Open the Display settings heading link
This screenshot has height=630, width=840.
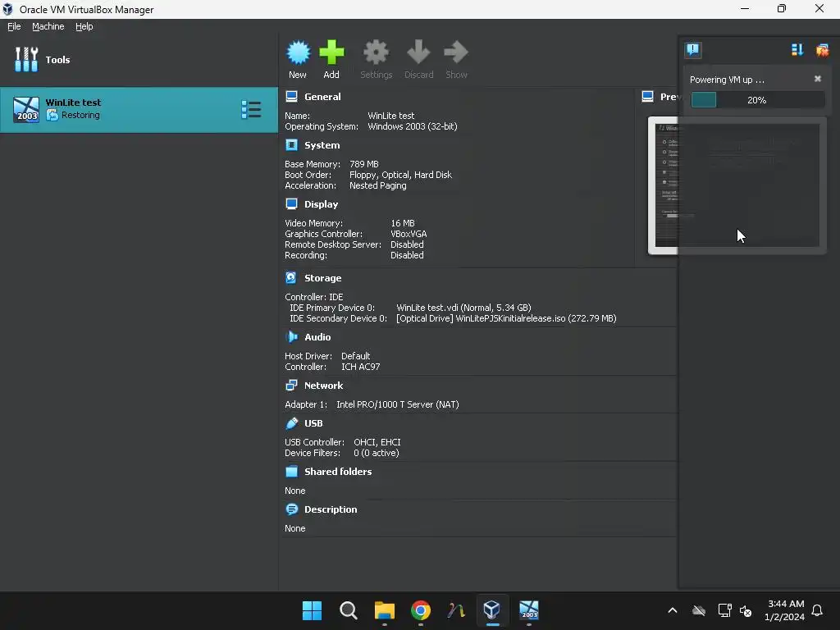point(321,204)
